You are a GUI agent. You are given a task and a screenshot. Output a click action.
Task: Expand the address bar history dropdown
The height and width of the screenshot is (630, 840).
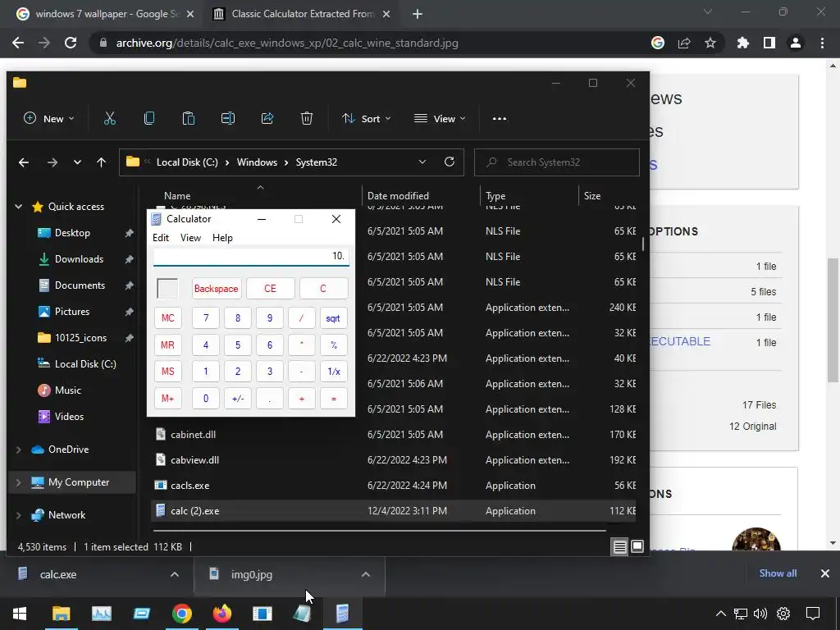422,162
